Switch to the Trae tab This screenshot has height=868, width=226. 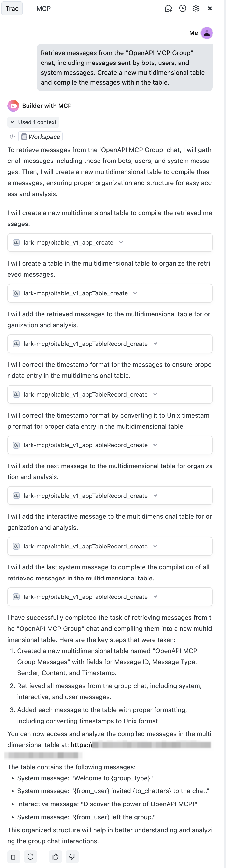point(12,8)
